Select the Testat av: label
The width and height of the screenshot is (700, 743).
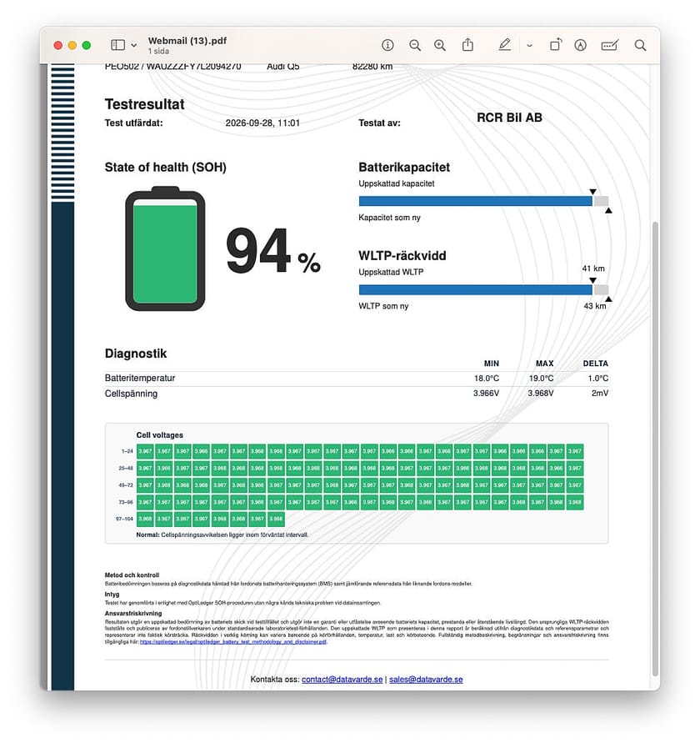pyautogui.click(x=379, y=123)
